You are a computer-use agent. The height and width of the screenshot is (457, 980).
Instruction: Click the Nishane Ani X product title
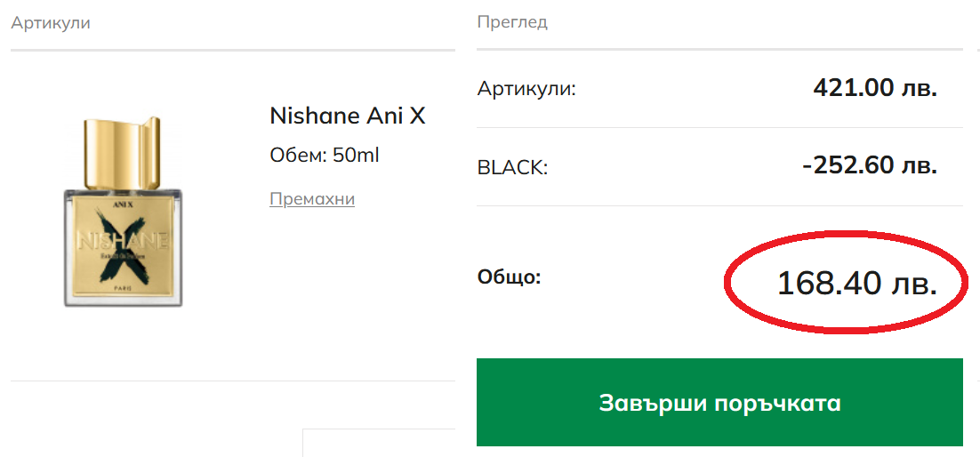pos(347,116)
